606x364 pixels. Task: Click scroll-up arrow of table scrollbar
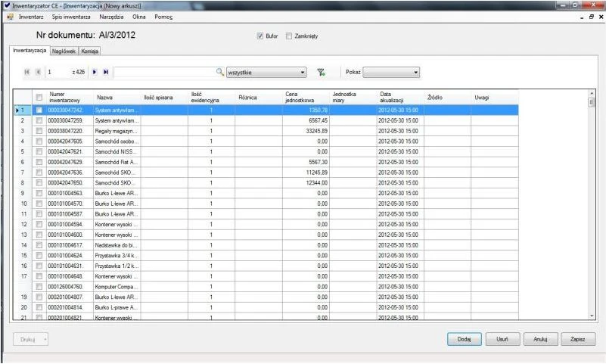(592, 94)
